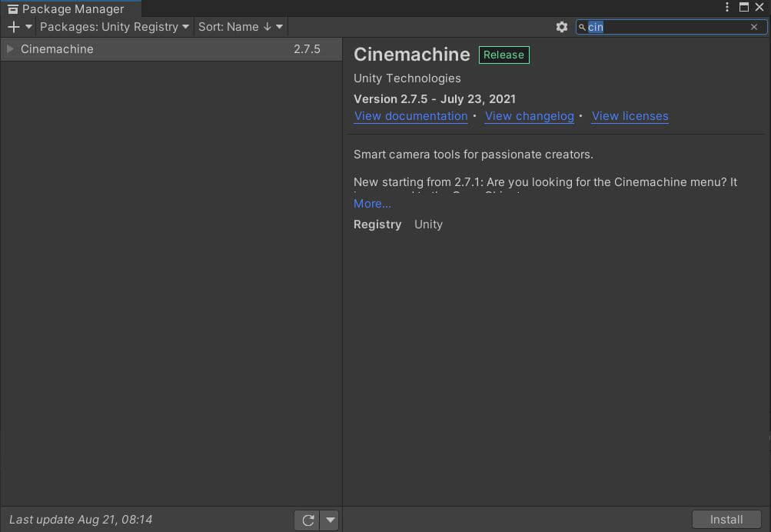Click the Release tag label
This screenshot has height=532, width=771.
pyautogui.click(x=503, y=55)
